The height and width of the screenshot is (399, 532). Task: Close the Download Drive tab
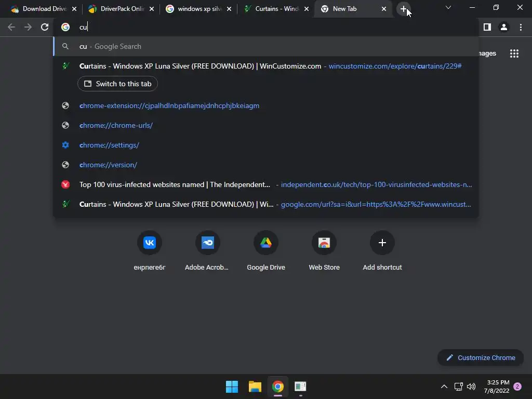[74, 9]
